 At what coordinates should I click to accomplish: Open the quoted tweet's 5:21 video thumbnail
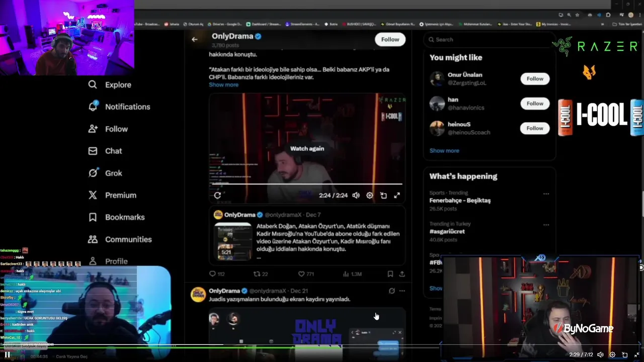[x=233, y=241]
